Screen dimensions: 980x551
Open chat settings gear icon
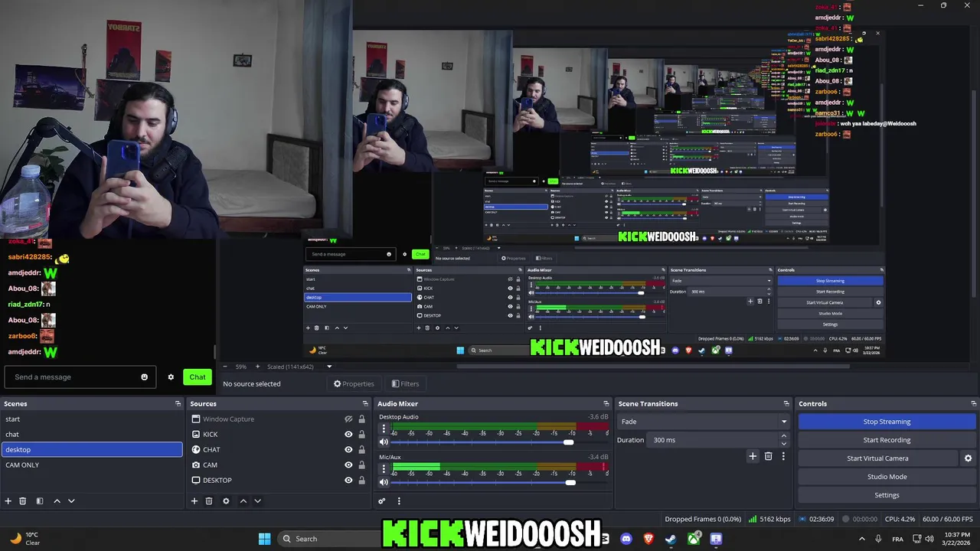click(x=171, y=377)
